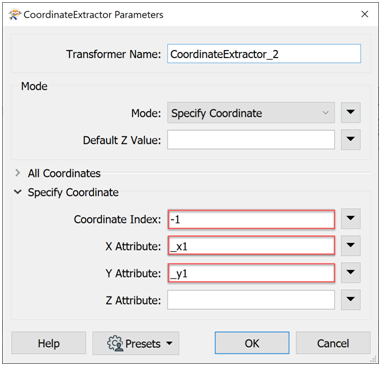Open options arrow beside X Attribute
This screenshot has width=381, height=366.
[x=351, y=246]
